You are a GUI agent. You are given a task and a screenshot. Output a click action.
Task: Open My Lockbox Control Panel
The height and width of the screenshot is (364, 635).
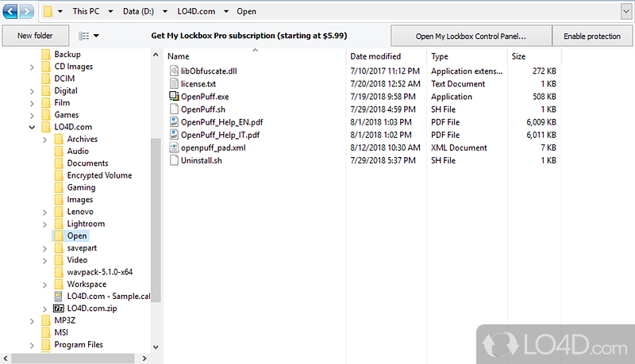pos(471,36)
